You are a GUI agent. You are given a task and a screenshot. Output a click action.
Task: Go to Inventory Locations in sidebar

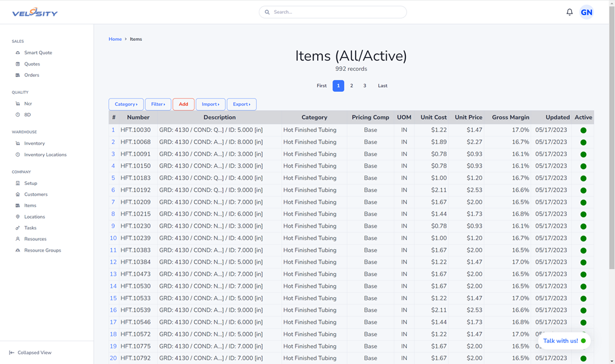(x=45, y=155)
